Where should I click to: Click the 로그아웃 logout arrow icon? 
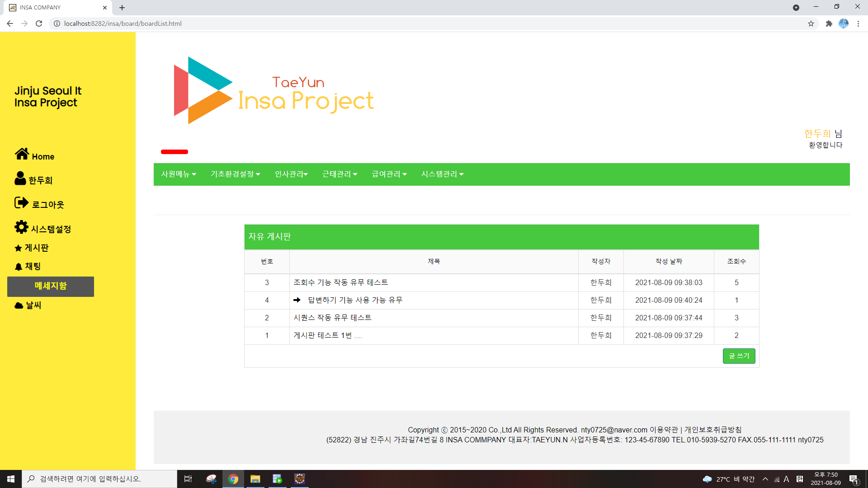[21, 202]
